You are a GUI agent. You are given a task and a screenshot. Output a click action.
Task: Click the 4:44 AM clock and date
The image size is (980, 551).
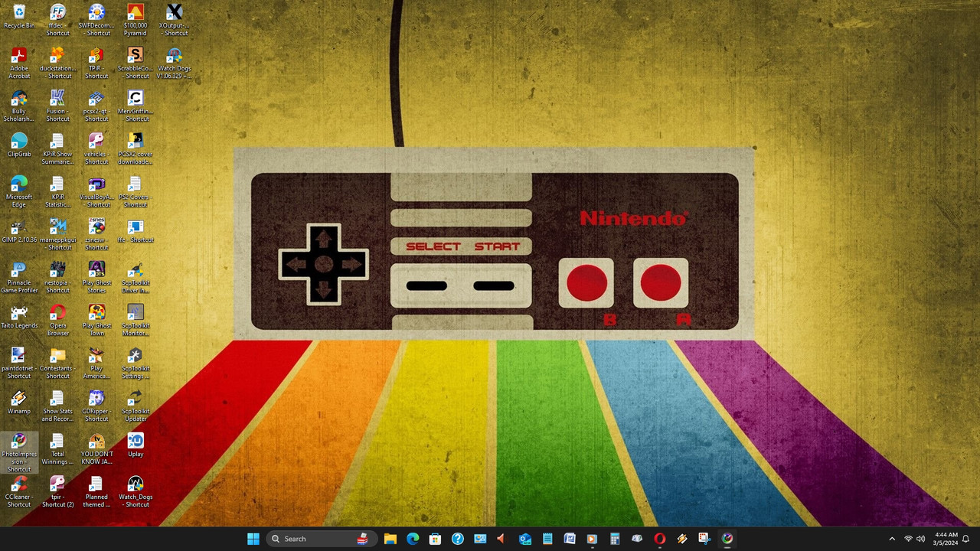coord(946,539)
